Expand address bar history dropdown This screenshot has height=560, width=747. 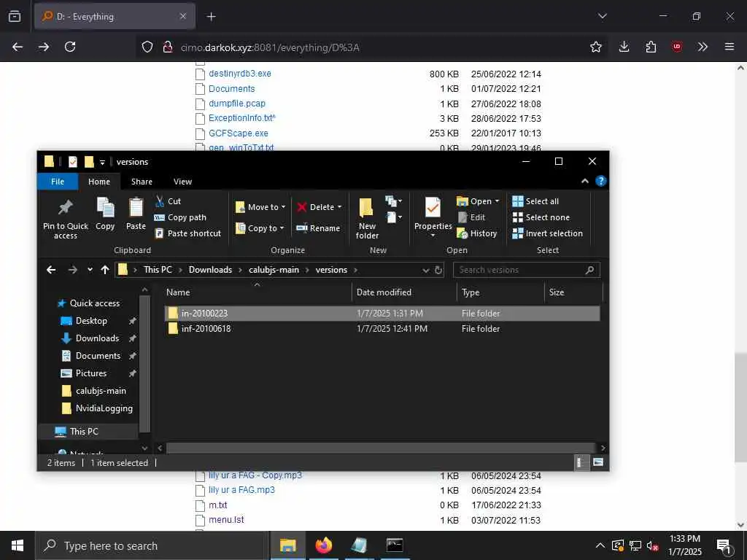(425, 270)
